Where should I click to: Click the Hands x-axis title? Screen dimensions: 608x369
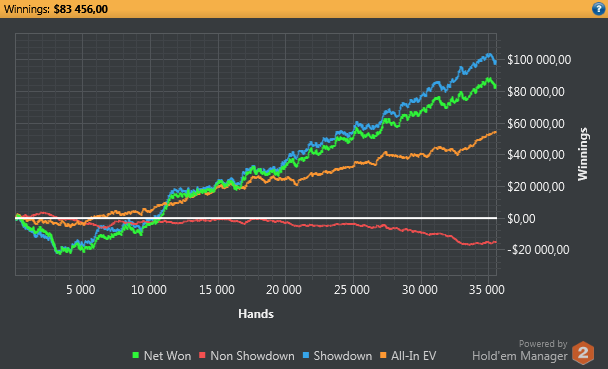coord(256,314)
